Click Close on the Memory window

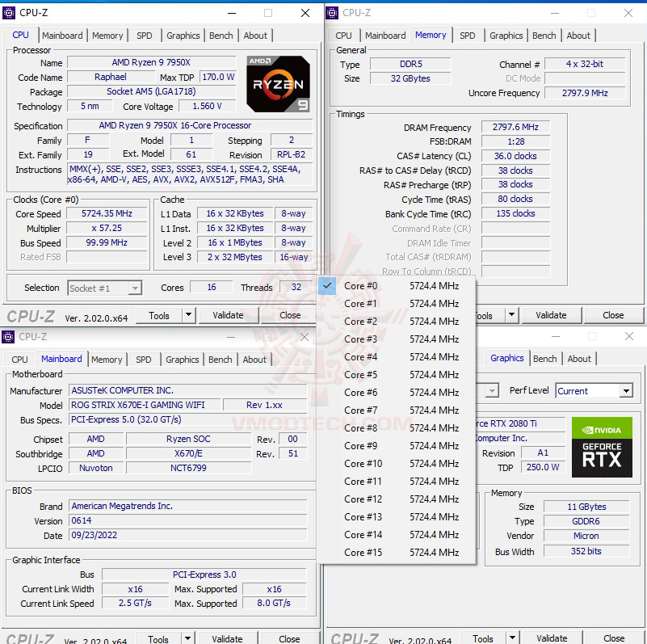pyautogui.click(x=614, y=315)
